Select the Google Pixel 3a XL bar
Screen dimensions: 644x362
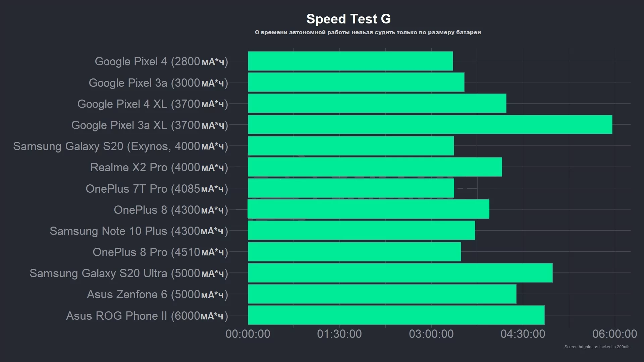click(430, 124)
